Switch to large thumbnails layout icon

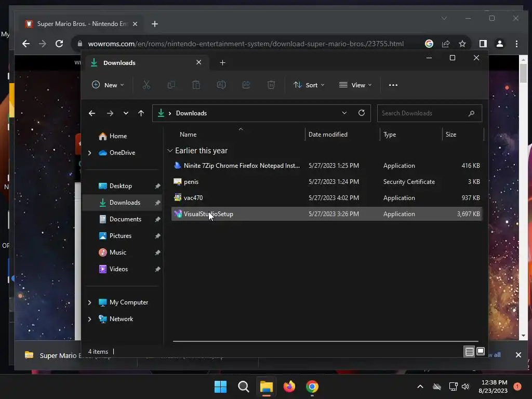(x=481, y=352)
